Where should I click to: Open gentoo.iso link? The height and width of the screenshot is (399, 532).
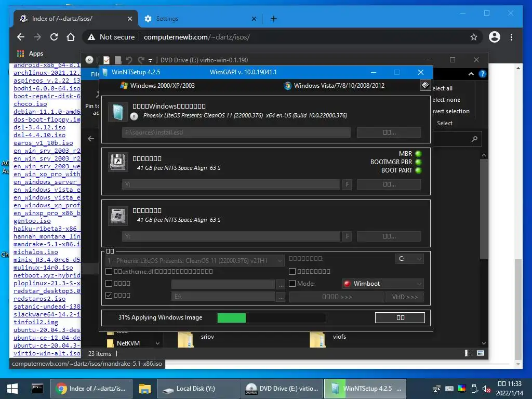point(32,221)
